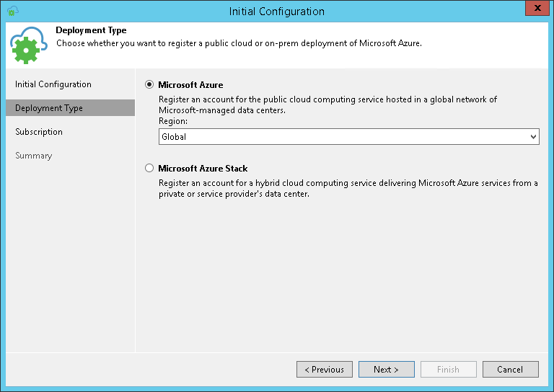Close the Initial Configuration window
554x392 pixels.
click(535, 9)
